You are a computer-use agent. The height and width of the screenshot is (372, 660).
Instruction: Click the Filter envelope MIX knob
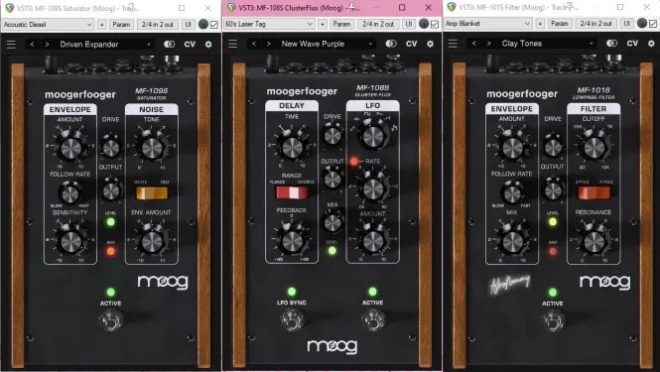(512, 242)
